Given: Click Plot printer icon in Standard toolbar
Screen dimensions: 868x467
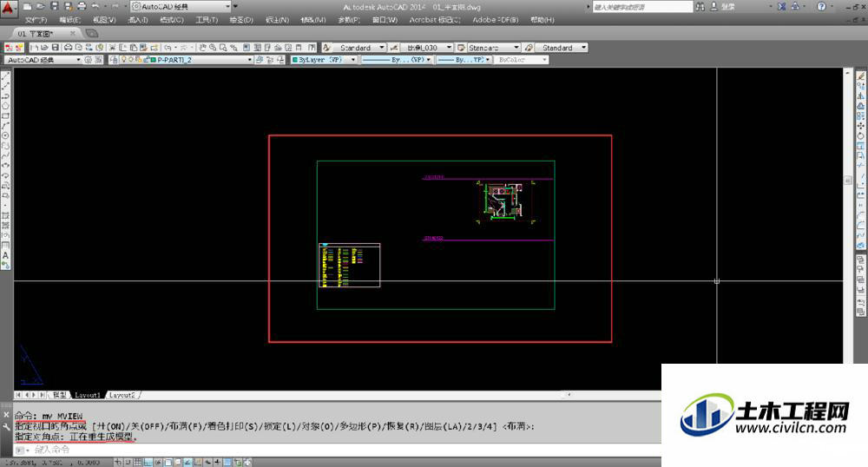Looking at the screenshot, I should pyautogui.click(x=68, y=48).
